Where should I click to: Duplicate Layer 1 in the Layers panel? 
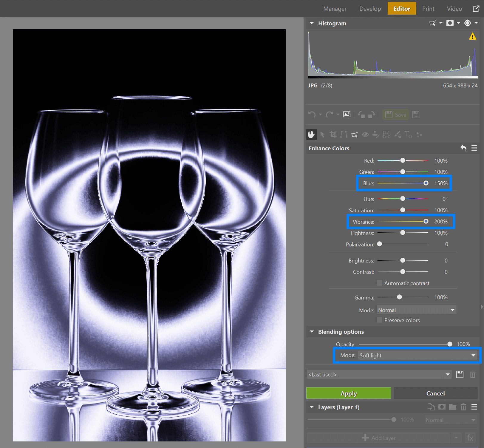[431, 407]
